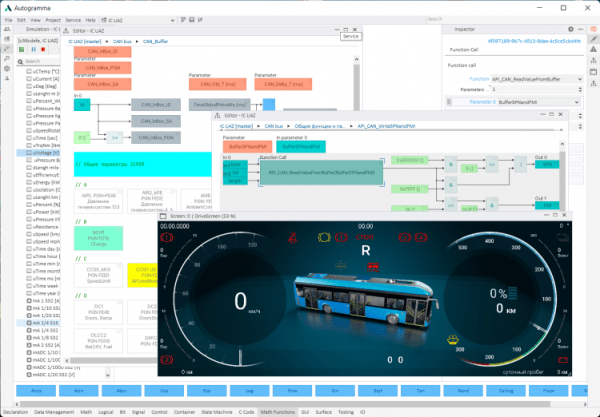Select mA 1/4 S16 in the Simulation tree

(38, 323)
